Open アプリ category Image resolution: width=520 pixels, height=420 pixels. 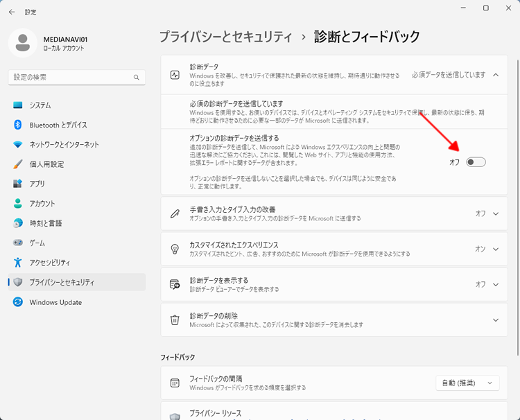click(76, 184)
